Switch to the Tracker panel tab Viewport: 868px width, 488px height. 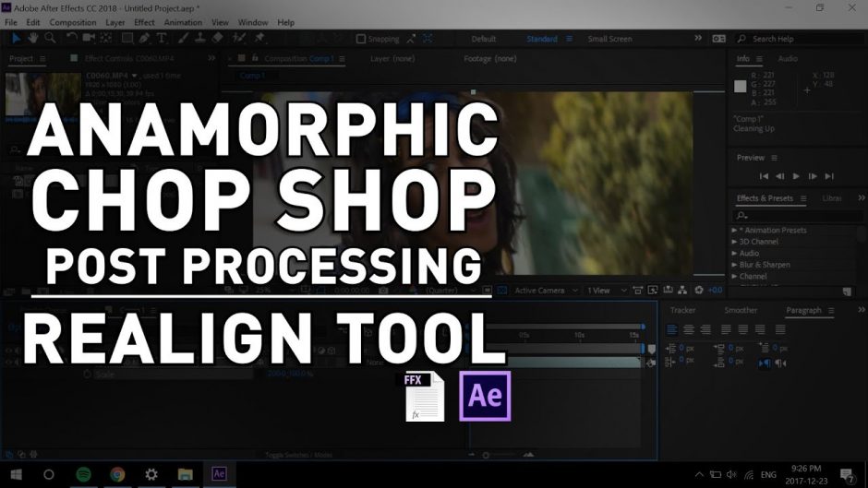(x=682, y=310)
